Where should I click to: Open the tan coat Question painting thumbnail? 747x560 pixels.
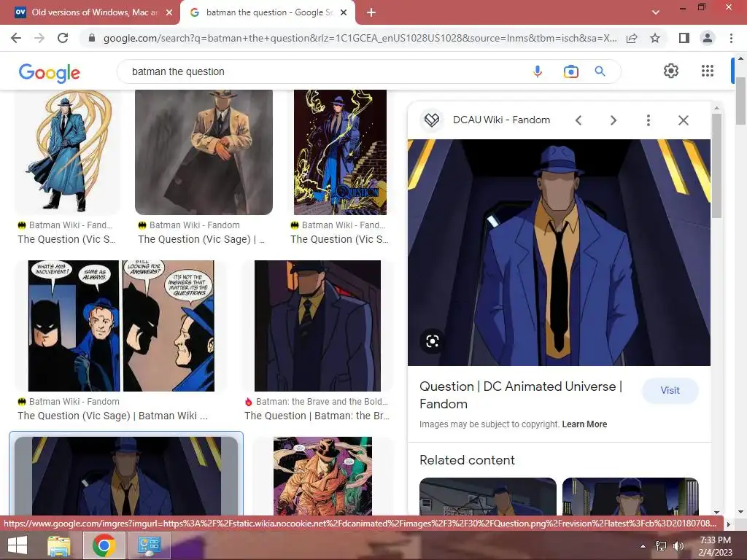pos(204,152)
